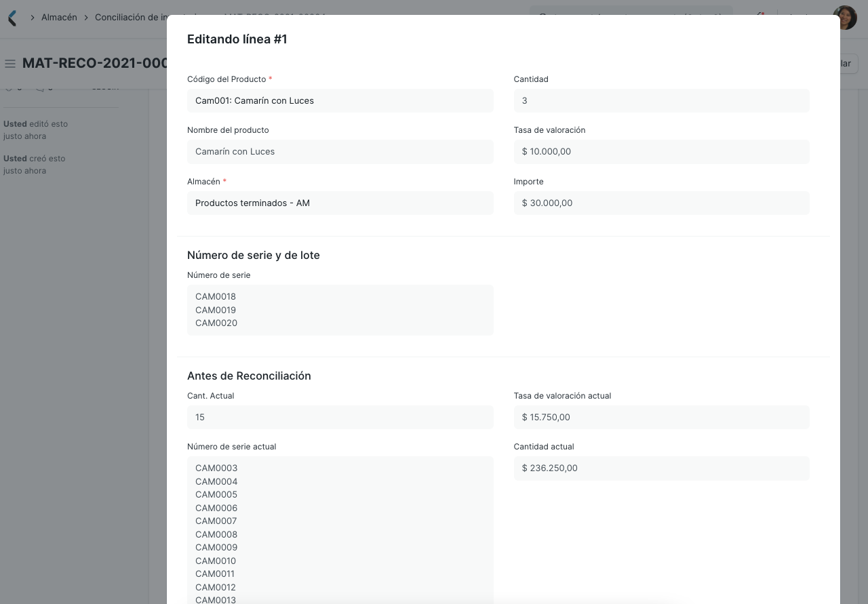Click inside the Número de serie text area

[340, 309]
